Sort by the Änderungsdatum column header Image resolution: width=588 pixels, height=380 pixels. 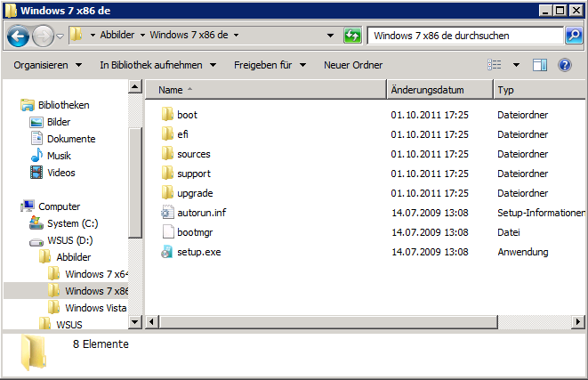[x=439, y=90]
